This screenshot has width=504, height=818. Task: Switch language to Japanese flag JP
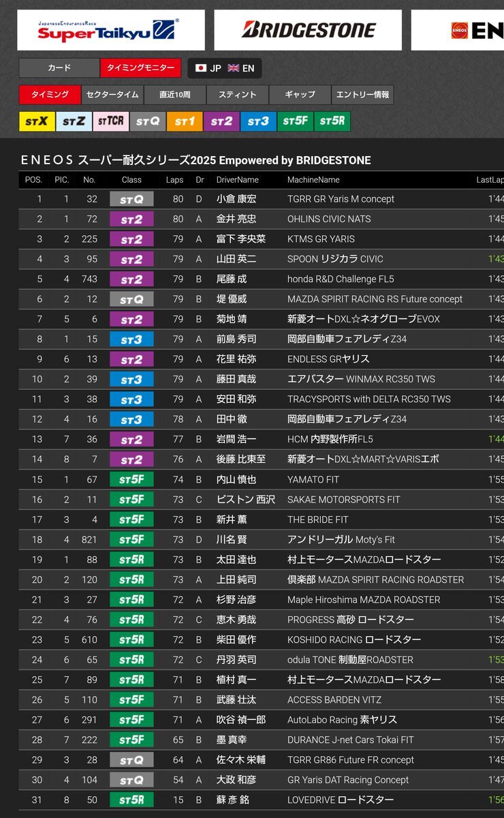(208, 68)
